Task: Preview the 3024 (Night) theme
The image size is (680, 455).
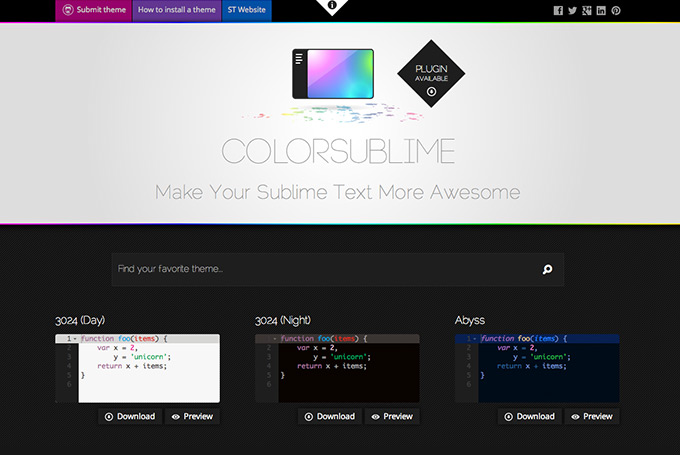Action: 392,416
